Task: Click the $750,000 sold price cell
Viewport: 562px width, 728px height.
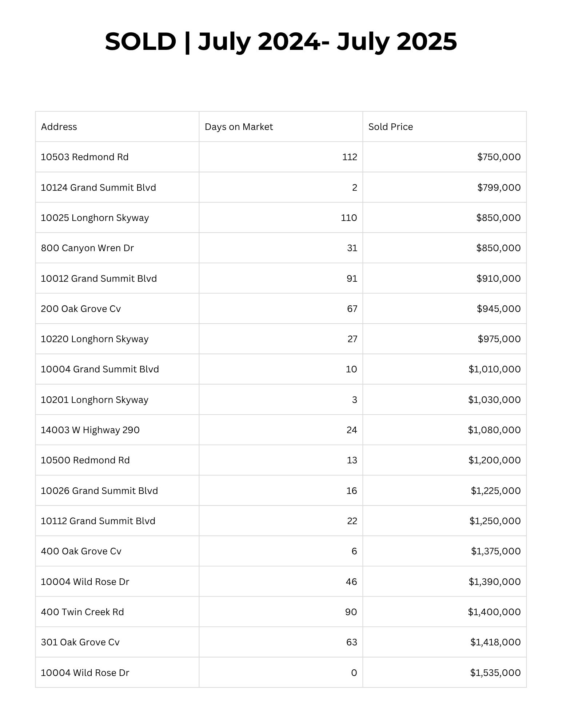Action: coord(499,157)
